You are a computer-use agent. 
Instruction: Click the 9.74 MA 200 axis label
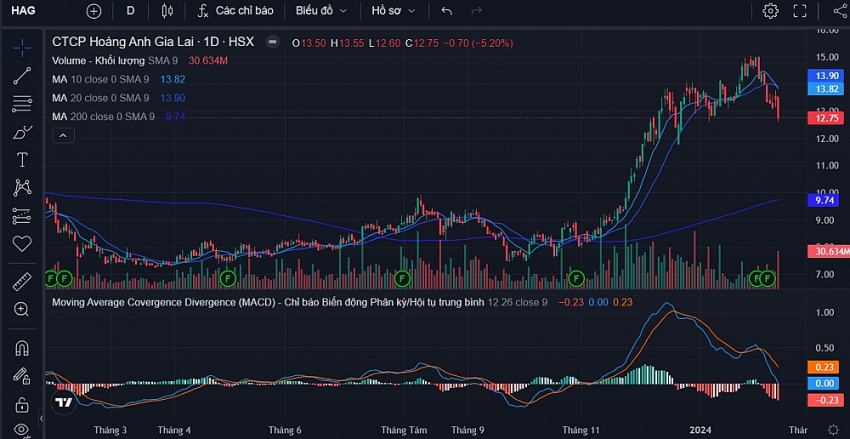click(825, 200)
